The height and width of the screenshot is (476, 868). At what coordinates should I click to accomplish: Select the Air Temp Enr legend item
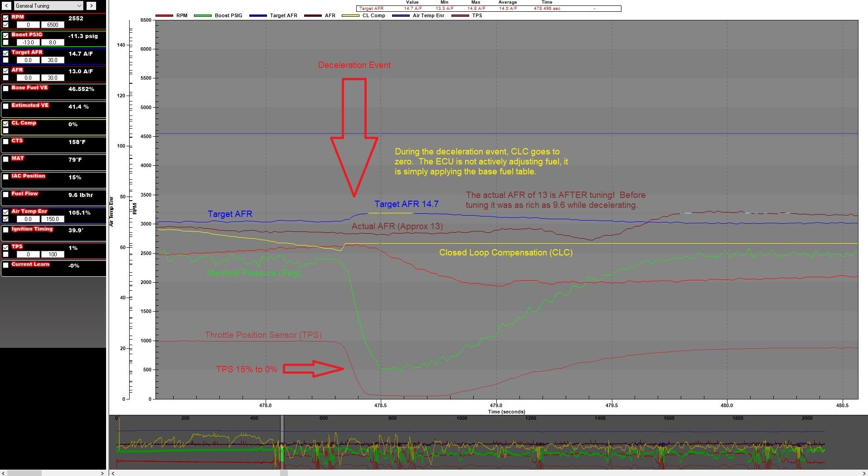428,15
